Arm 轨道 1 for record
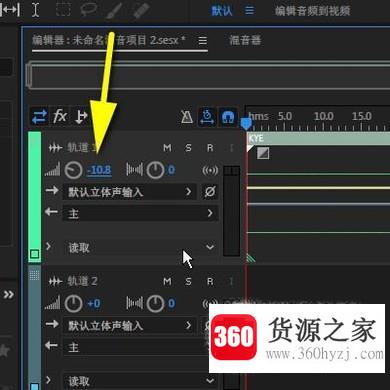 [210, 148]
